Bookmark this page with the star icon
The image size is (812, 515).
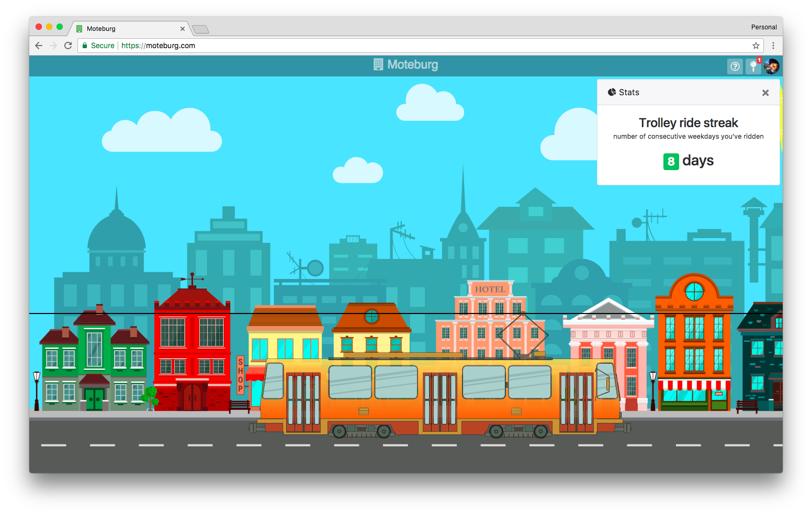coord(755,46)
